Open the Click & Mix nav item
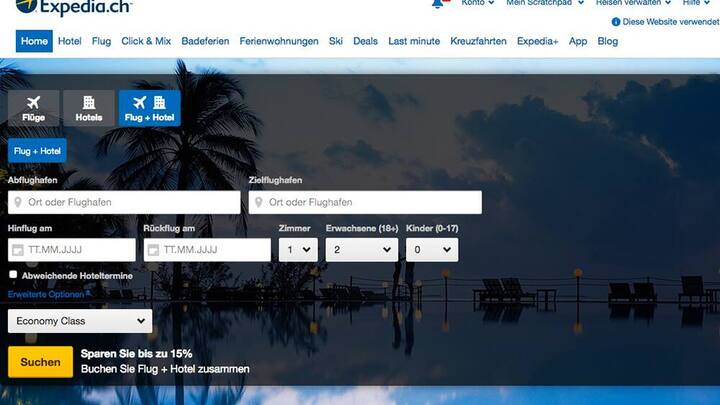720x405 pixels. tap(146, 41)
